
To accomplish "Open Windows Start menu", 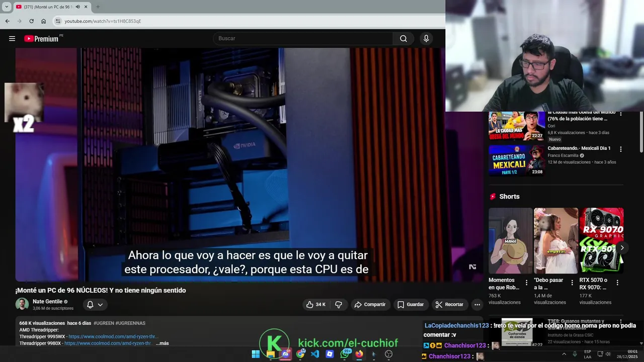I will click(x=256, y=354).
